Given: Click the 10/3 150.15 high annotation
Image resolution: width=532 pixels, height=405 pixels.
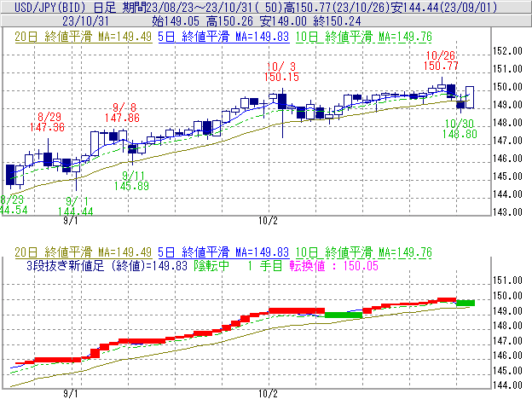Looking at the screenshot, I should point(281,72).
